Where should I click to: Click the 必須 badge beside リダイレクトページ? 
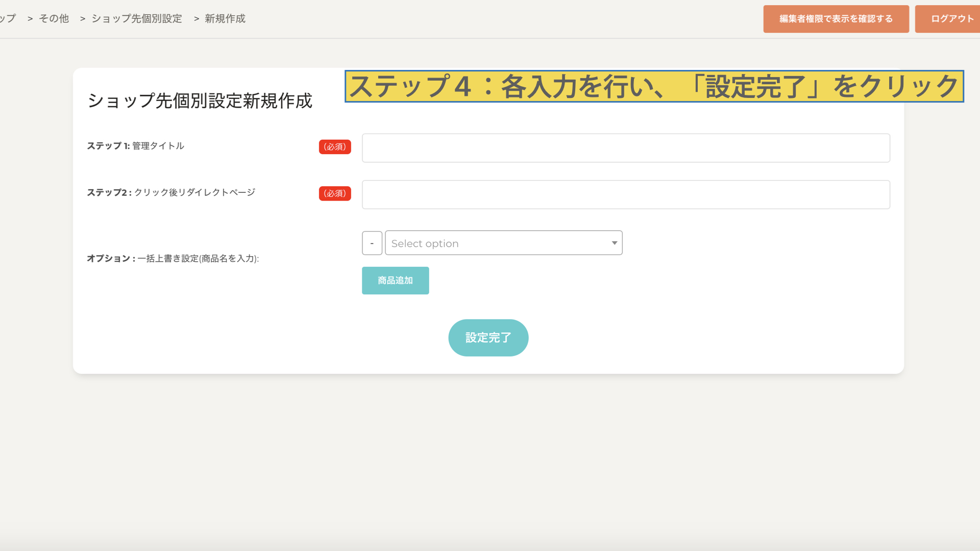click(335, 193)
